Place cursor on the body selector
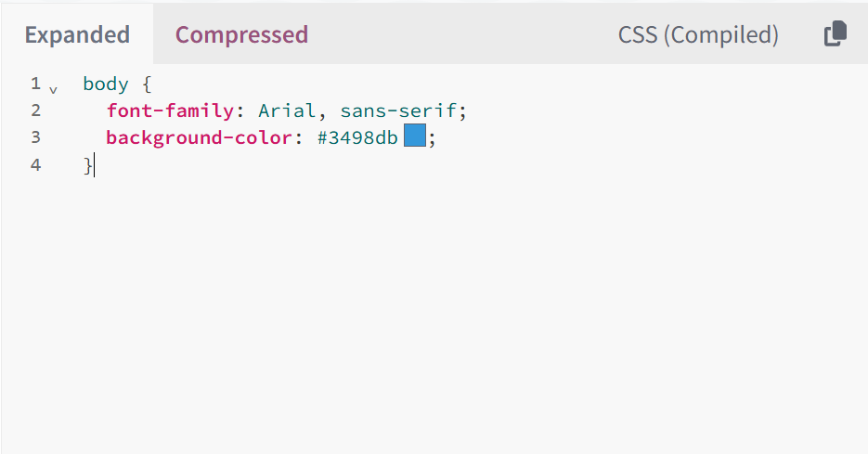Viewport: 868px width, 454px height. click(106, 84)
